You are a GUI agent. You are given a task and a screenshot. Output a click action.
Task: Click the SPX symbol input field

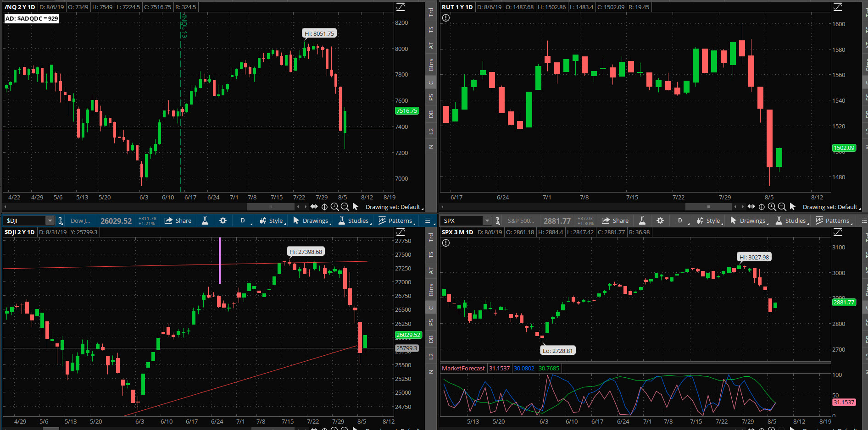pos(462,221)
